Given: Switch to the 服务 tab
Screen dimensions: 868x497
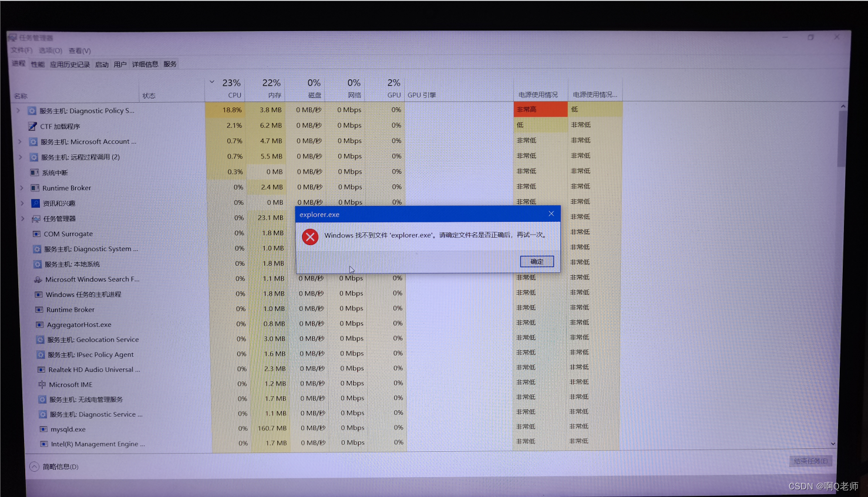Looking at the screenshot, I should (170, 64).
